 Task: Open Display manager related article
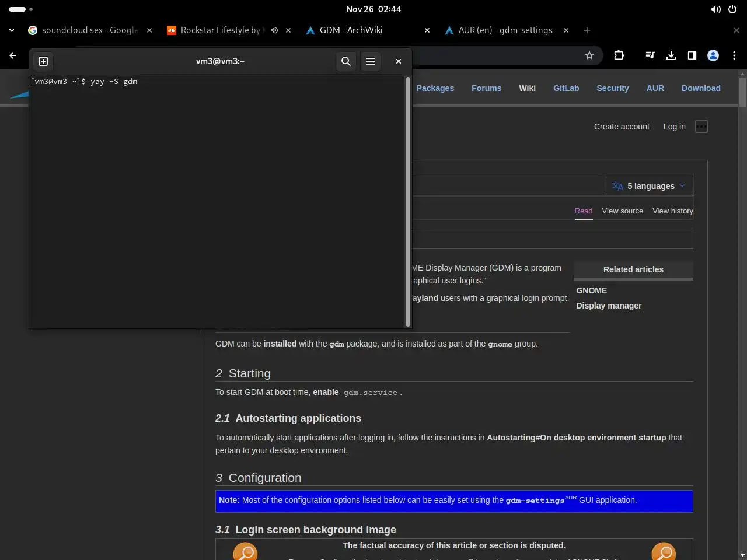pyautogui.click(x=609, y=306)
